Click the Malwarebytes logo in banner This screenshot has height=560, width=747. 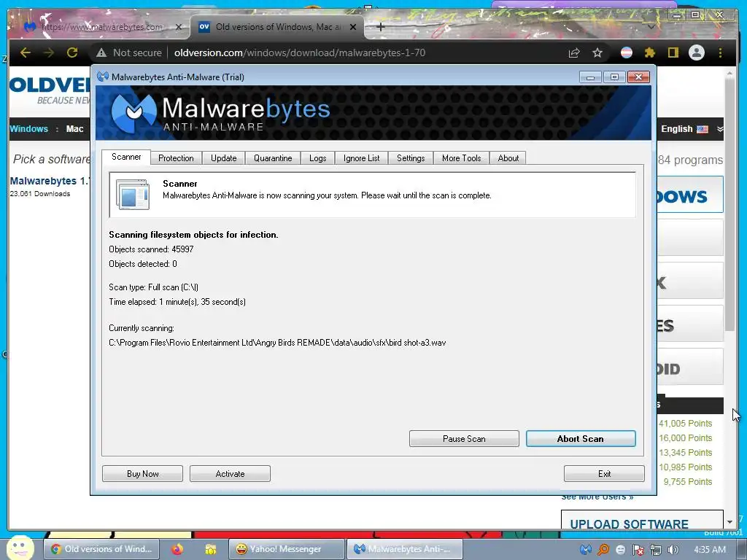coord(134,112)
